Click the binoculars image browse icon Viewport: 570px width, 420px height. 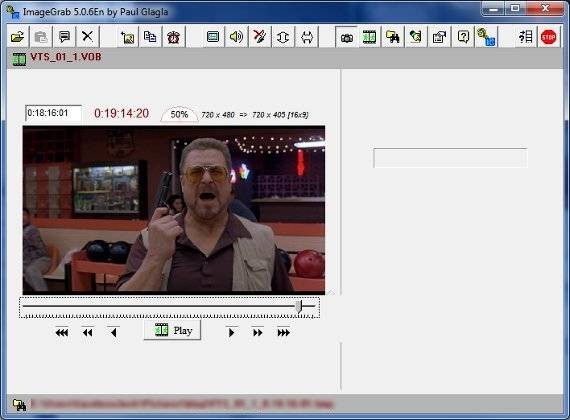(x=393, y=37)
